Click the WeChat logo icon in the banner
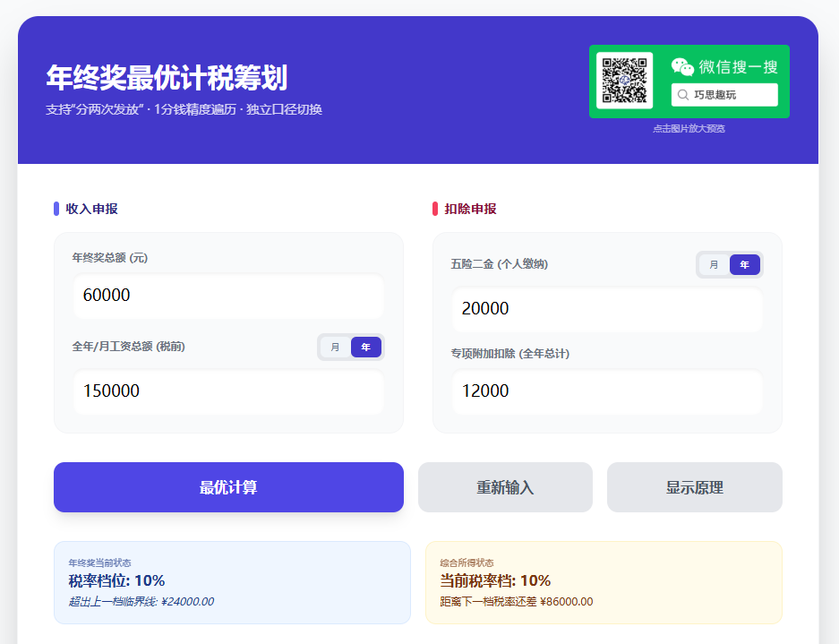The height and width of the screenshot is (644, 839). coord(682,67)
